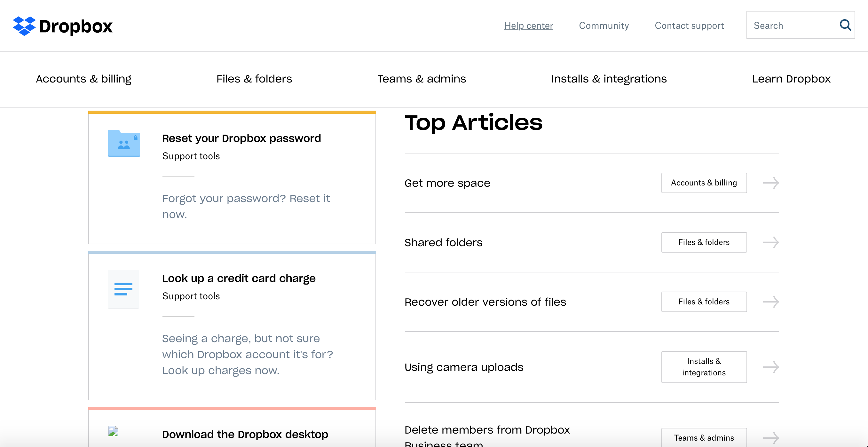Open the Learn Dropbox menu

click(791, 79)
